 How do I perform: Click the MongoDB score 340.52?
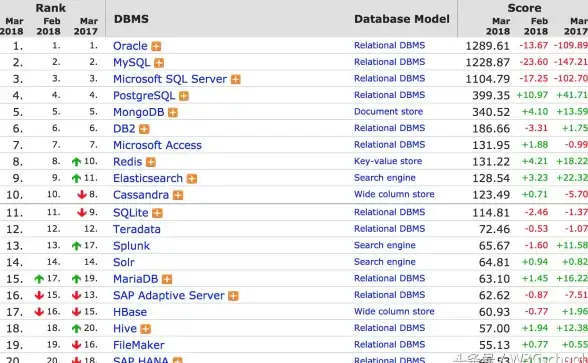point(491,112)
